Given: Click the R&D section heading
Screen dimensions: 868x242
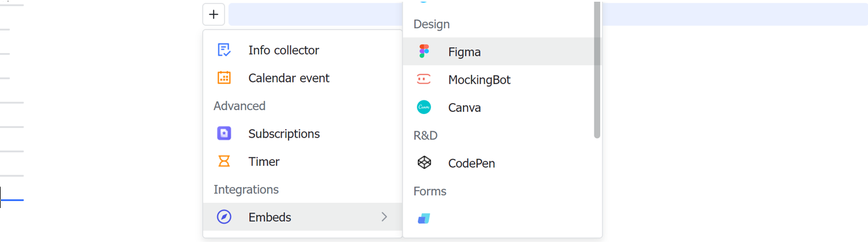Looking at the screenshot, I should coord(426,135).
